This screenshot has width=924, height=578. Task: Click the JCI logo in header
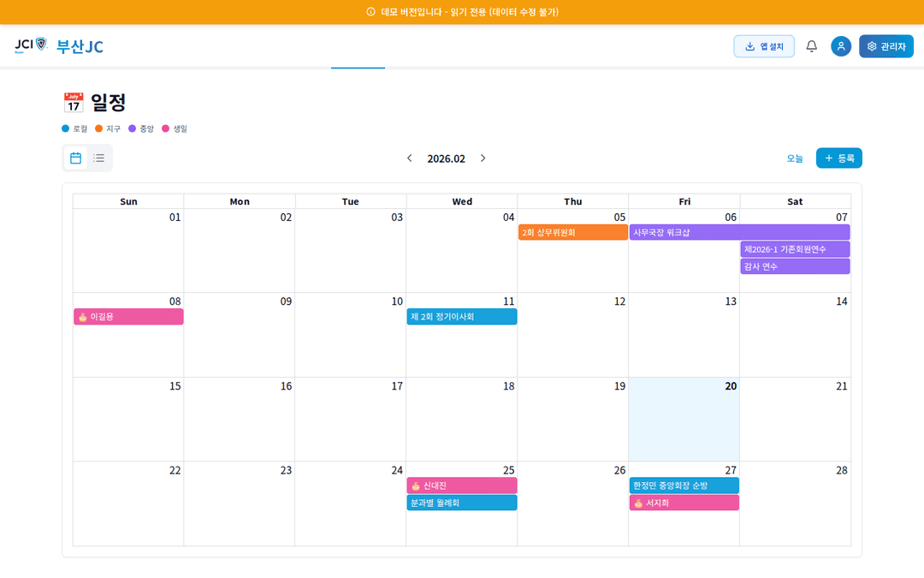30,45
